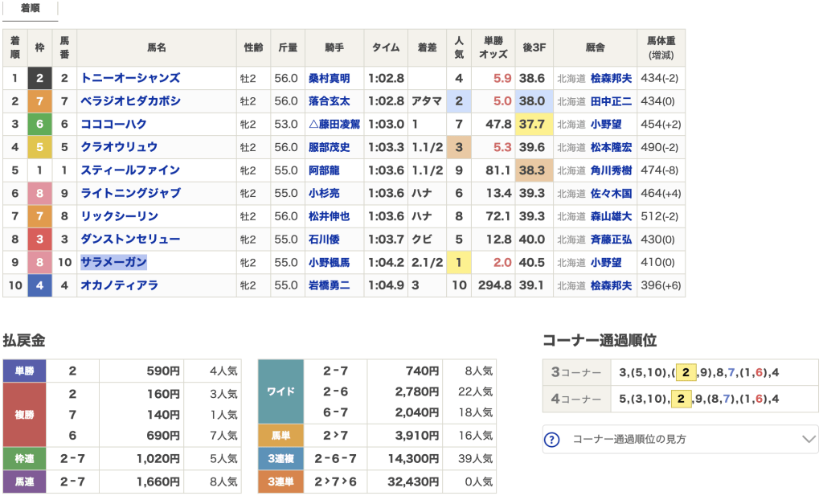Click highlighted 37.7 last-3F value
The width and height of the screenshot is (823, 504).
534,125
